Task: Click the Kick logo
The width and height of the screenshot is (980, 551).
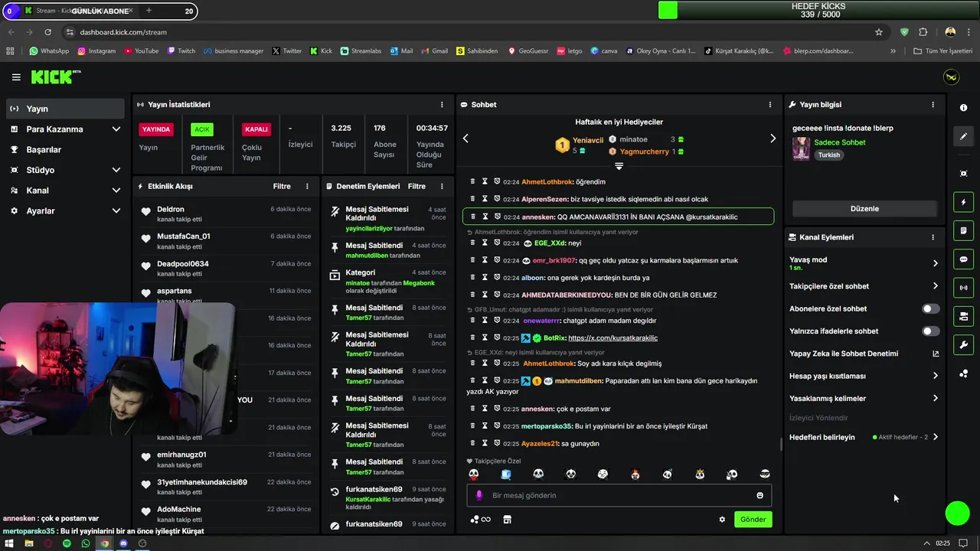Action: pyautogui.click(x=55, y=77)
